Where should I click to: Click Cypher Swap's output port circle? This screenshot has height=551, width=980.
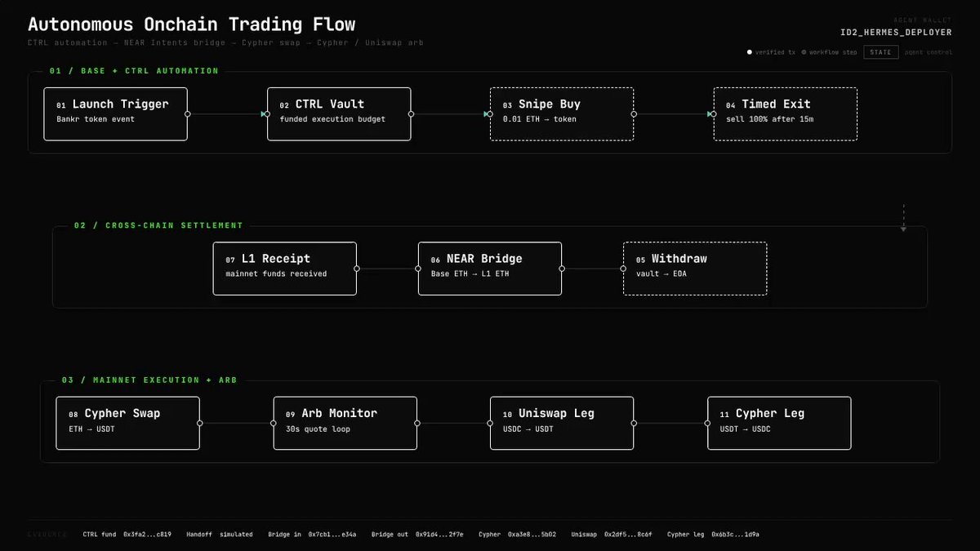coord(200,423)
